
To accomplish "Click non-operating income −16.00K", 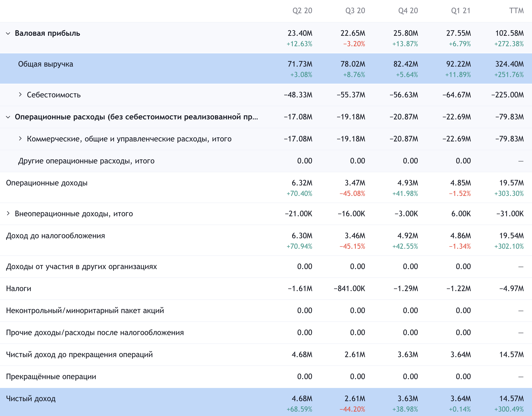I will tap(351, 214).
